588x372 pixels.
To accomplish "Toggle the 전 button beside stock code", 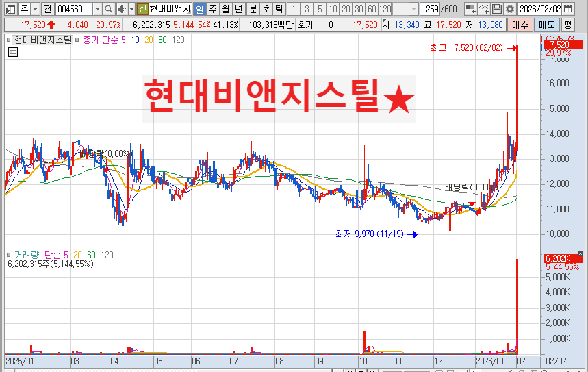I will [x=47, y=9].
